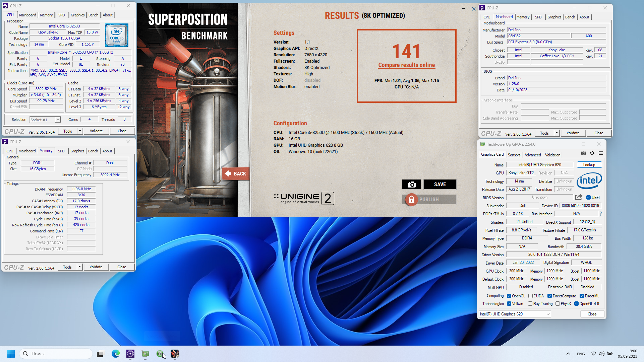Open the Socket #1 selection dropdown
644x362 pixels.
click(x=45, y=120)
